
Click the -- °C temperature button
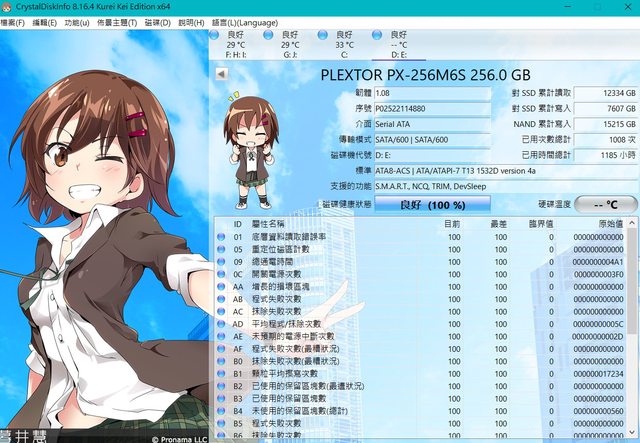pos(606,205)
